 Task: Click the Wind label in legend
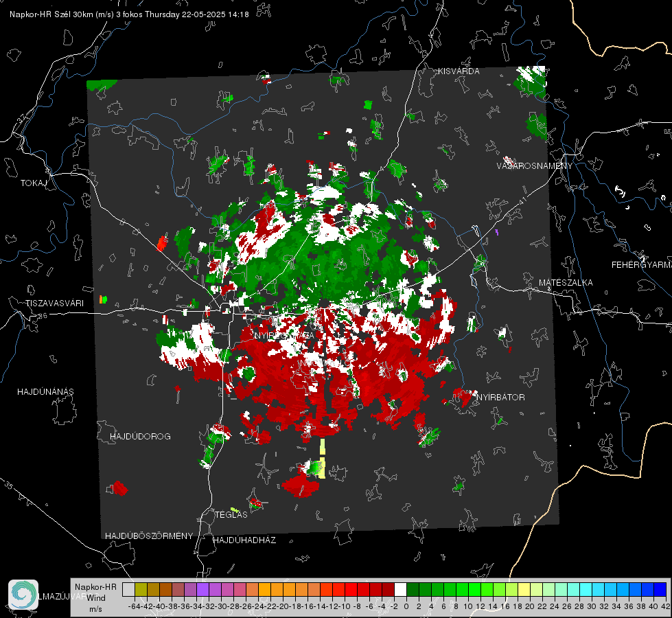pyautogui.click(x=96, y=598)
